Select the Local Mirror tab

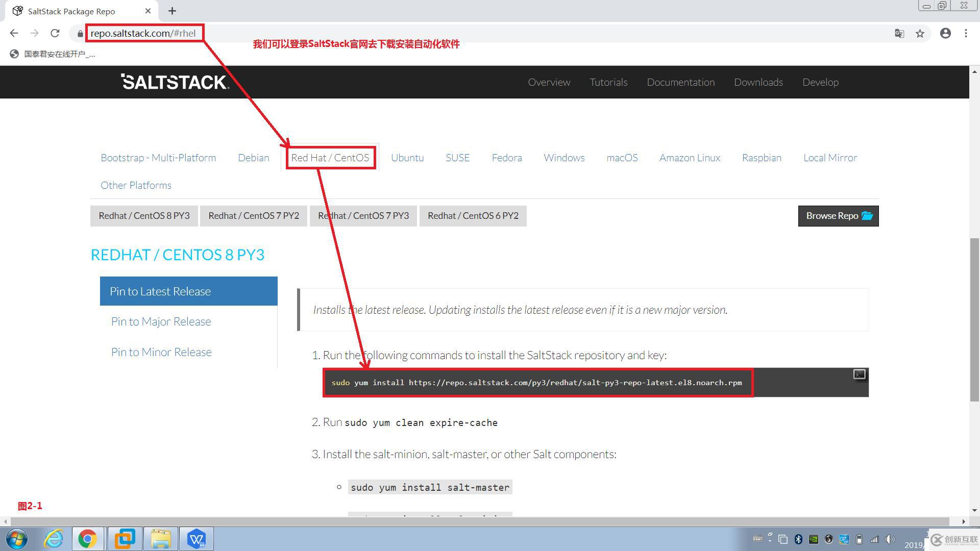coord(830,158)
